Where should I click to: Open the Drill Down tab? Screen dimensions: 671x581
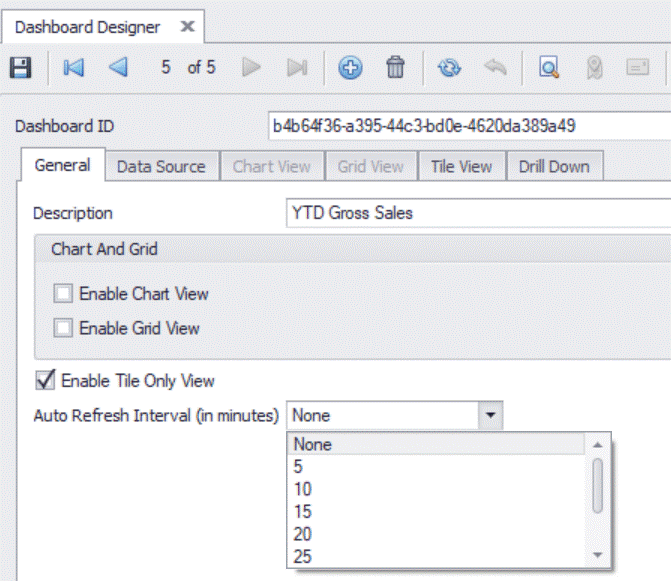coord(554,167)
